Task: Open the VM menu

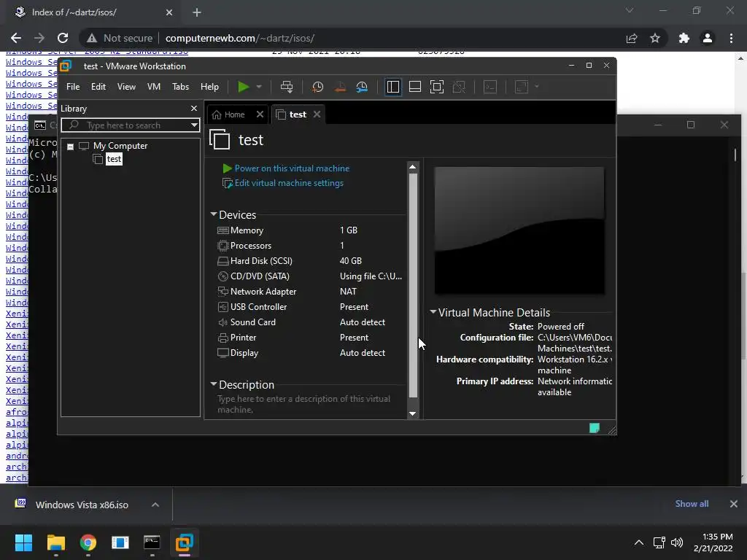Action: [x=154, y=87]
